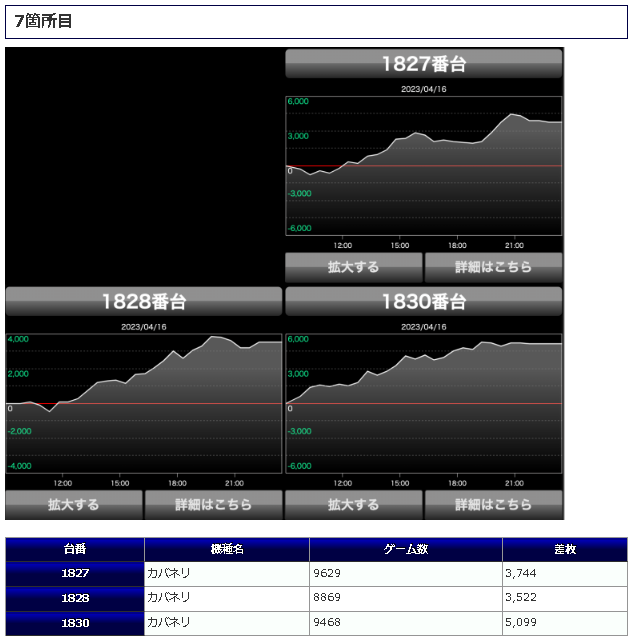Click date 2023/04/16 above 1828 graph

[144, 327]
